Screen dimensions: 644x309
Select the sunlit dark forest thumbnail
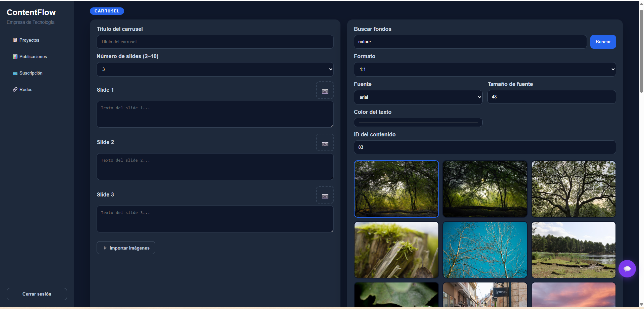pos(485,189)
